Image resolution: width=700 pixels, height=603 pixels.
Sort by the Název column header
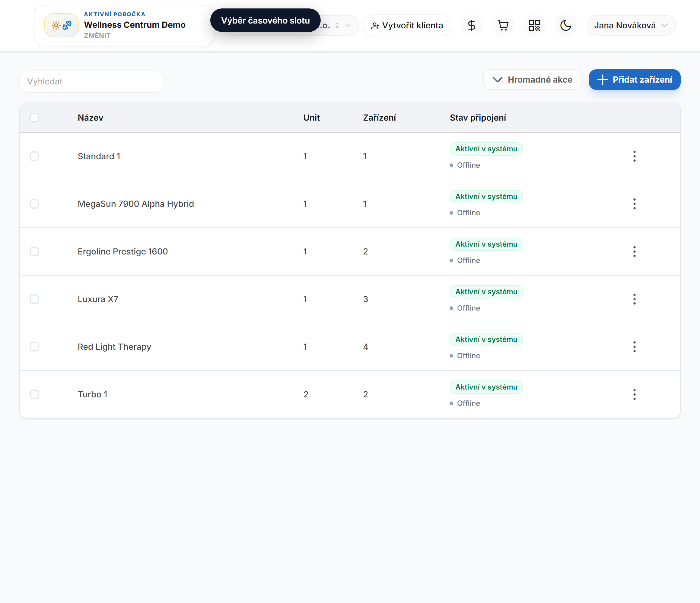91,118
